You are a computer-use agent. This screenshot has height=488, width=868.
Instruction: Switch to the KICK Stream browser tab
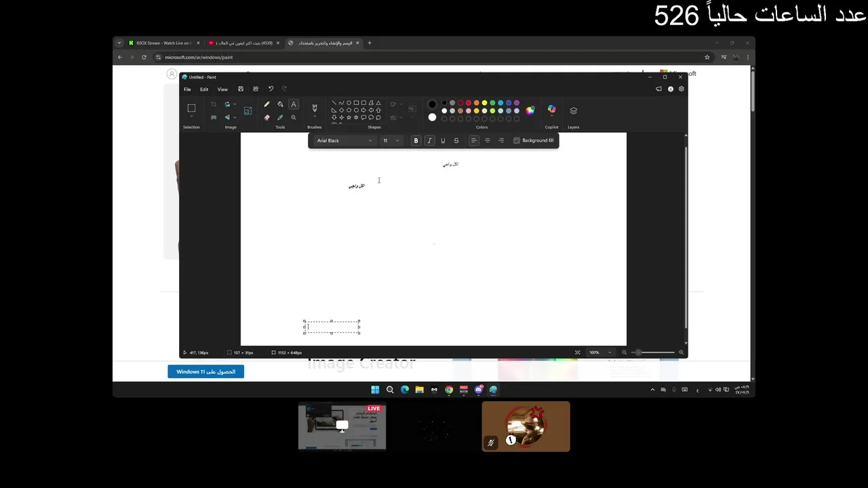coord(163,43)
